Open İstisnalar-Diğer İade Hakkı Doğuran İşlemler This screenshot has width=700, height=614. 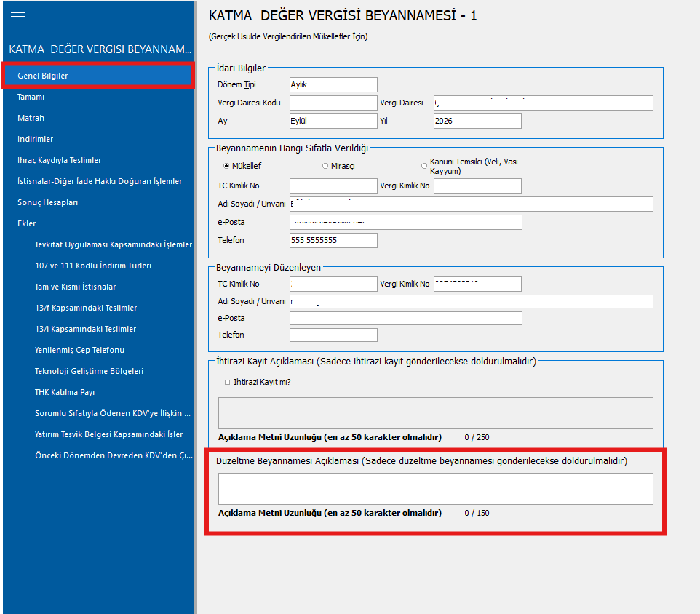(100, 181)
